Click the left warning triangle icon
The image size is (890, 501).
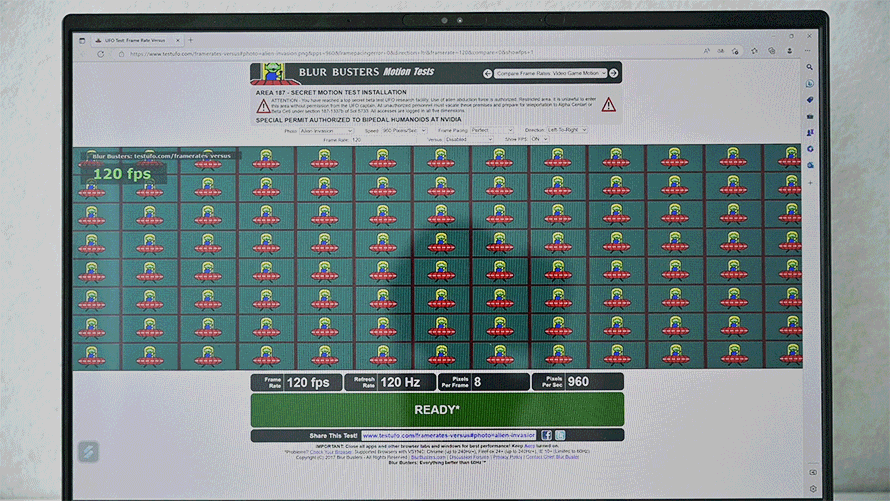point(263,106)
